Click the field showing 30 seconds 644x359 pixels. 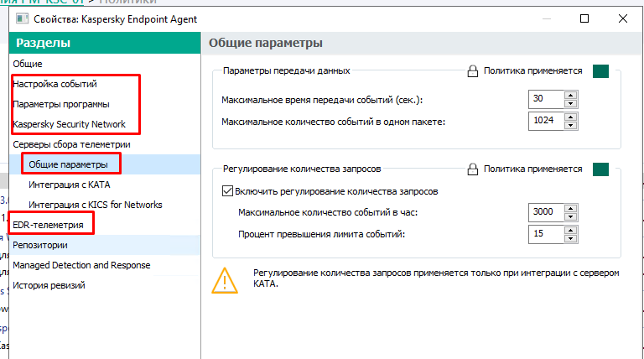pos(546,99)
